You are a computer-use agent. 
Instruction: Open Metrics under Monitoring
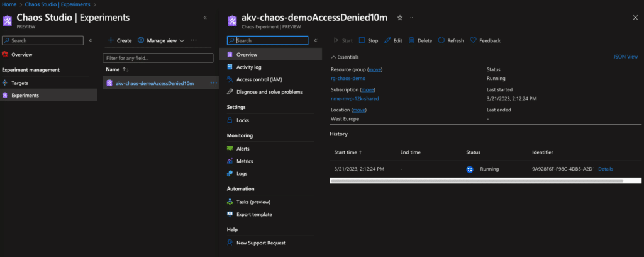pos(245,161)
